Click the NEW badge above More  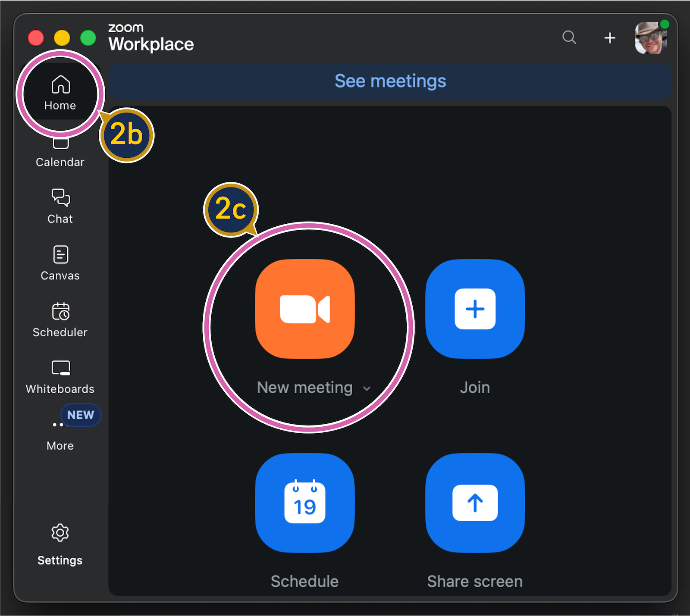pyautogui.click(x=81, y=415)
